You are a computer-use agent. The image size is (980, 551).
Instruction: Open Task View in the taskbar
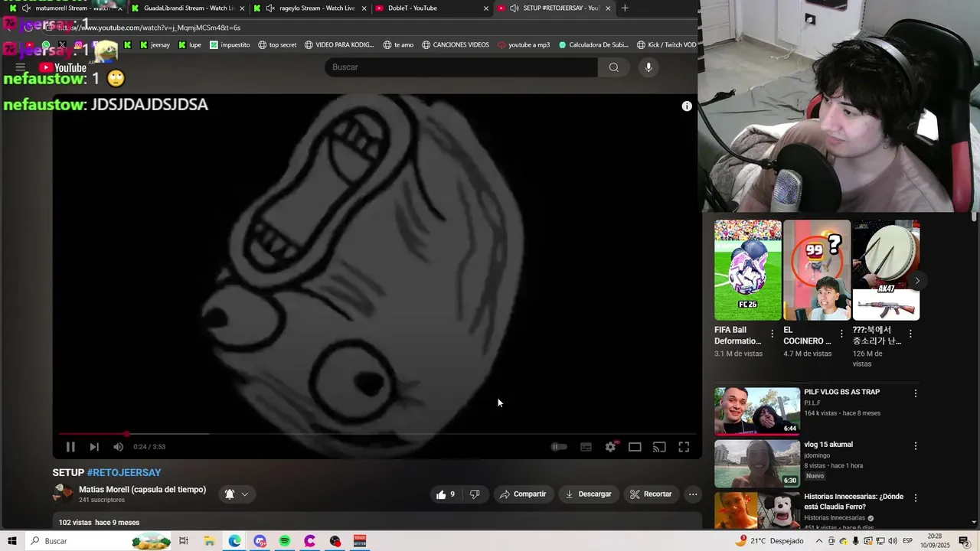click(x=184, y=541)
